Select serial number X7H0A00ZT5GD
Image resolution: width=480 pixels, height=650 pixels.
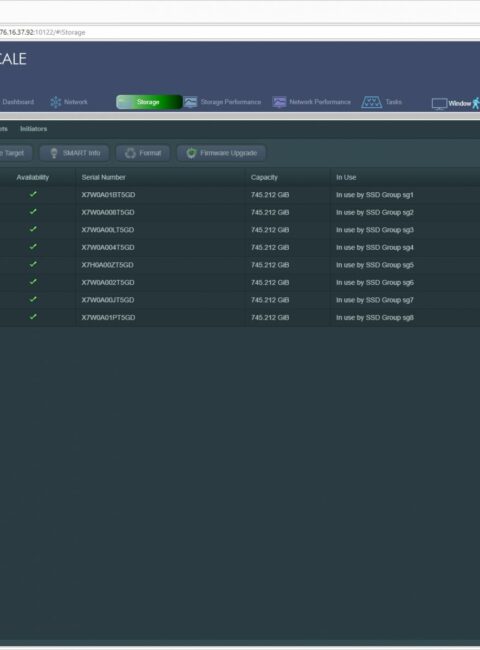coord(107,265)
